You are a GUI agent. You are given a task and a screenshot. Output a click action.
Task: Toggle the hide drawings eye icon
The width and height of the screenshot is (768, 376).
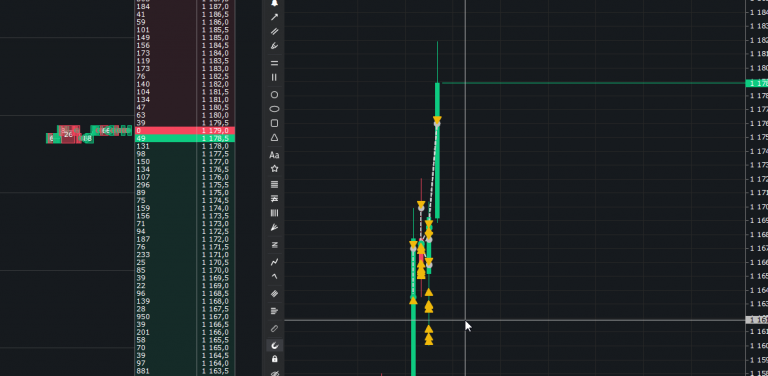tap(274, 373)
